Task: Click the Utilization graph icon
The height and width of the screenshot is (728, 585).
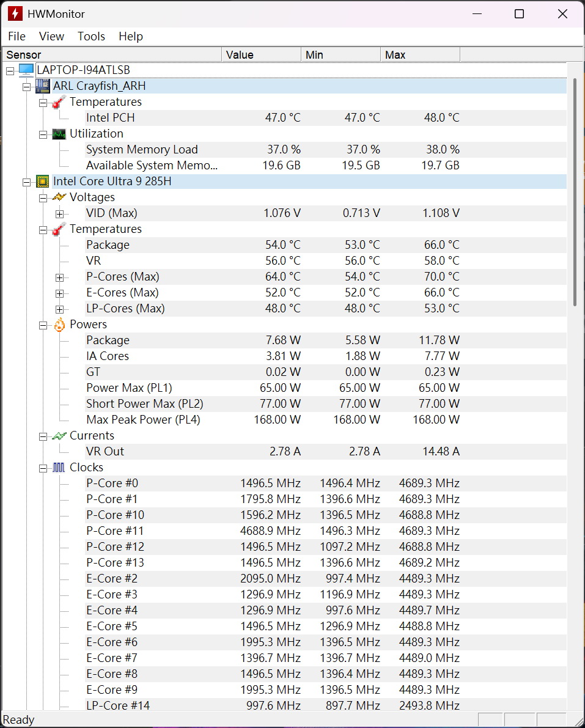Action: coord(59,134)
